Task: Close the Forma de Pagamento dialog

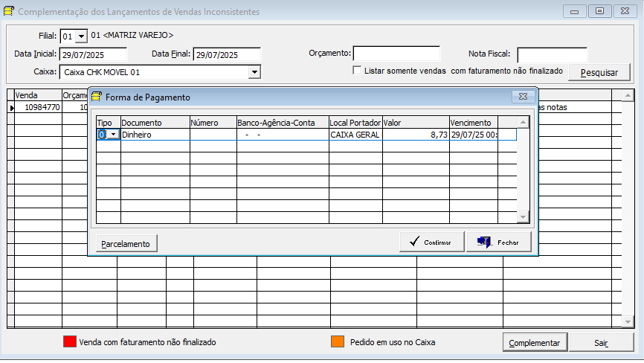Action: point(523,97)
